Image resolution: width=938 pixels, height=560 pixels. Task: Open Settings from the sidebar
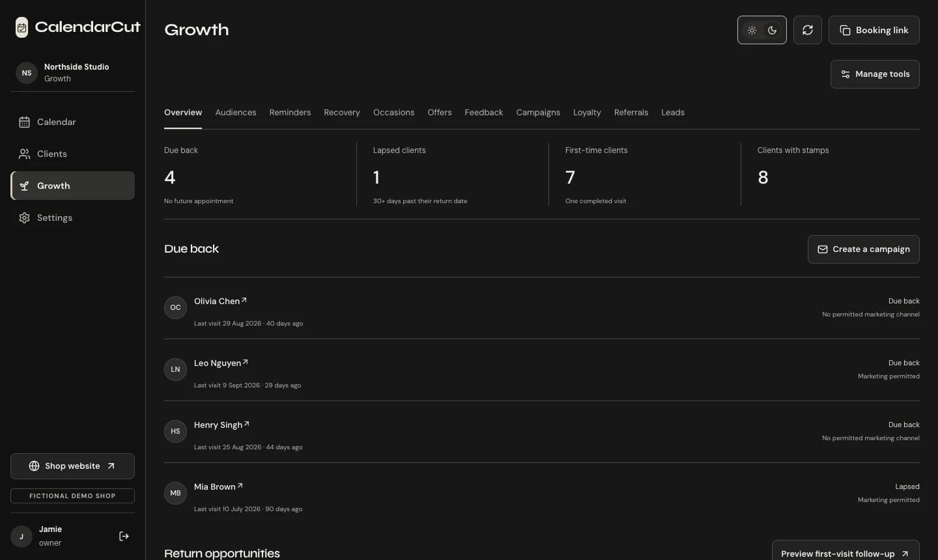click(x=72, y=217)
